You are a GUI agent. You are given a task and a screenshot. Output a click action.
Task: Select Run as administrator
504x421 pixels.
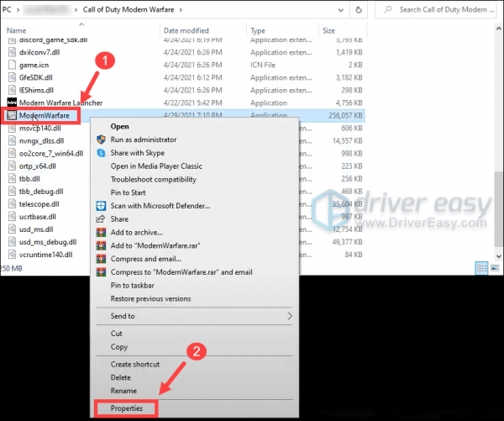coord(144,139)
